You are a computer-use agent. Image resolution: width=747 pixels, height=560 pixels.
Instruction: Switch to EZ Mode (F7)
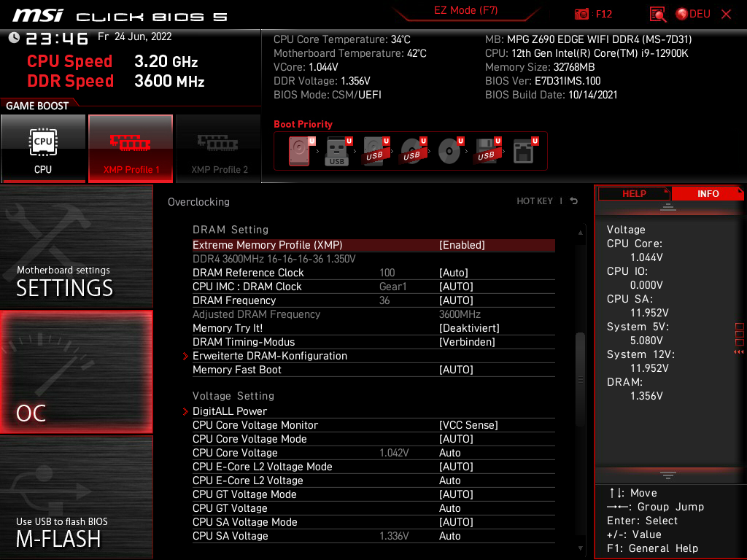466,10
